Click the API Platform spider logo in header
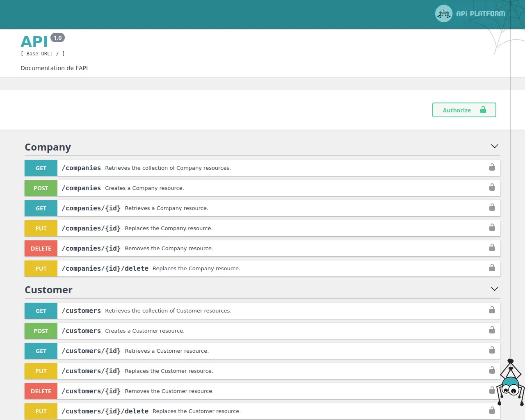 tap(443, 13)
